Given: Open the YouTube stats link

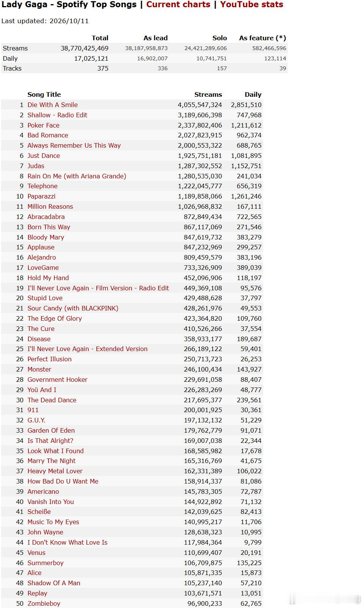Looking at the screenshot, I should click(x=252, y=5).
